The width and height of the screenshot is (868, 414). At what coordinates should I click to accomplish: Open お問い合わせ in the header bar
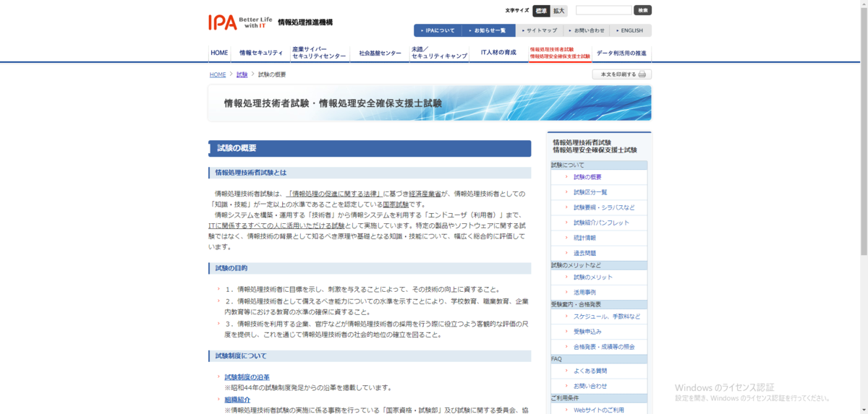586,30
